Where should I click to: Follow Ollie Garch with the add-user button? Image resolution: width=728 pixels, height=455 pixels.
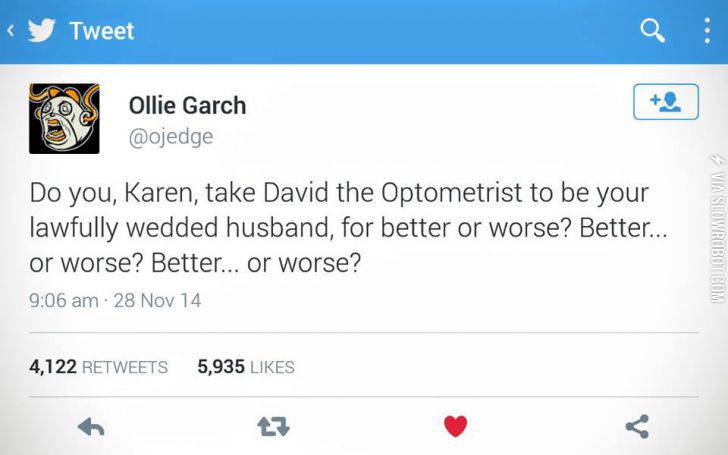666,102
